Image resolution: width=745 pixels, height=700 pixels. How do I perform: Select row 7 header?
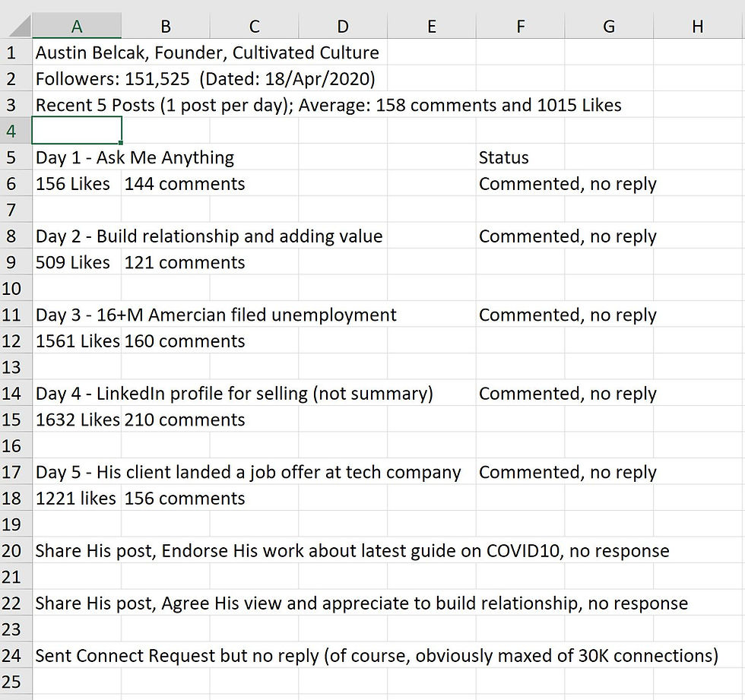click(16, 210)
